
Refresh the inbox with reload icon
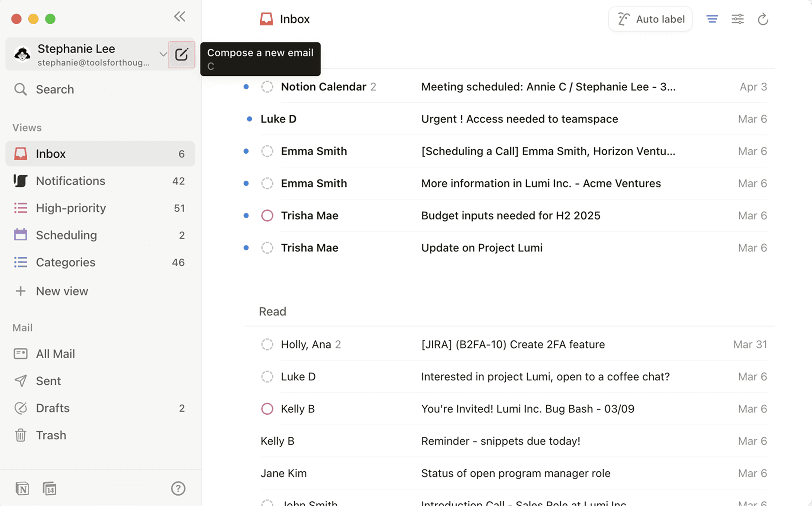pos(763,19)
